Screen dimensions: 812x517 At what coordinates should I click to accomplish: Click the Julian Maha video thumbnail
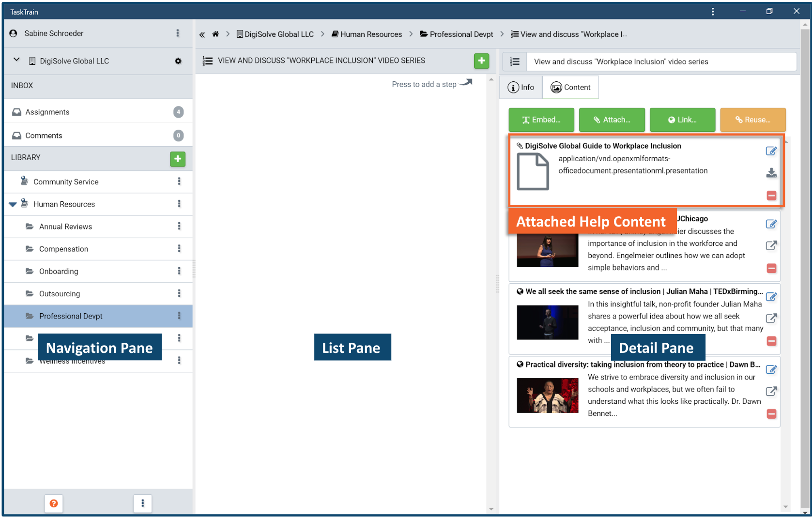pos(548,322)
